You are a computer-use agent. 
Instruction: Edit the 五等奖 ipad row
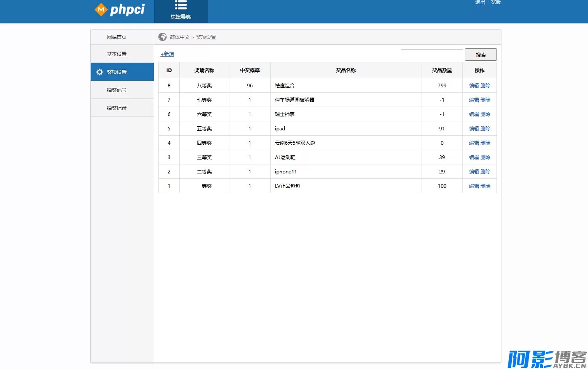[474, 129]
